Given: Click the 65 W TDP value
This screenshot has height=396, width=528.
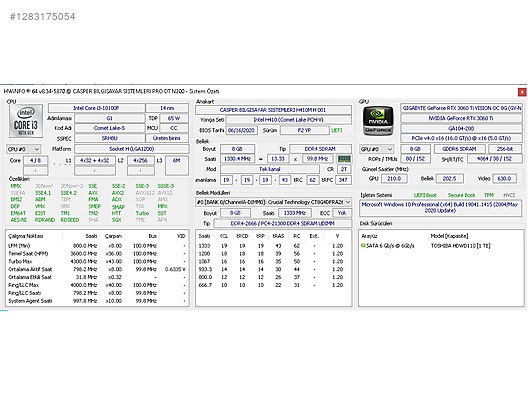Looking at the screenshot, I should (174, 118).
